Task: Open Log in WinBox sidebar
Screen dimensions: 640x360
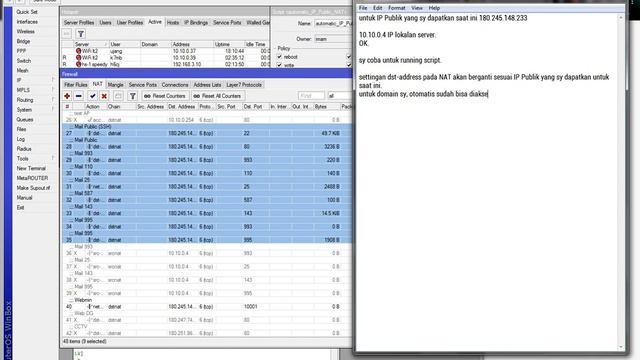Action: (20, 139)
